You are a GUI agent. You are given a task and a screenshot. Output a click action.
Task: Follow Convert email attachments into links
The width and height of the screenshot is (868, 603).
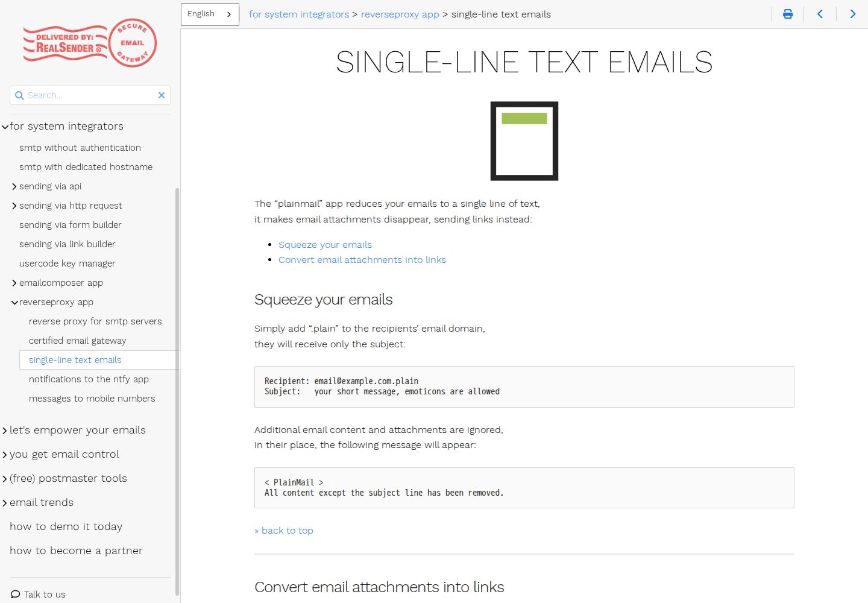click(x=362, y=259)
